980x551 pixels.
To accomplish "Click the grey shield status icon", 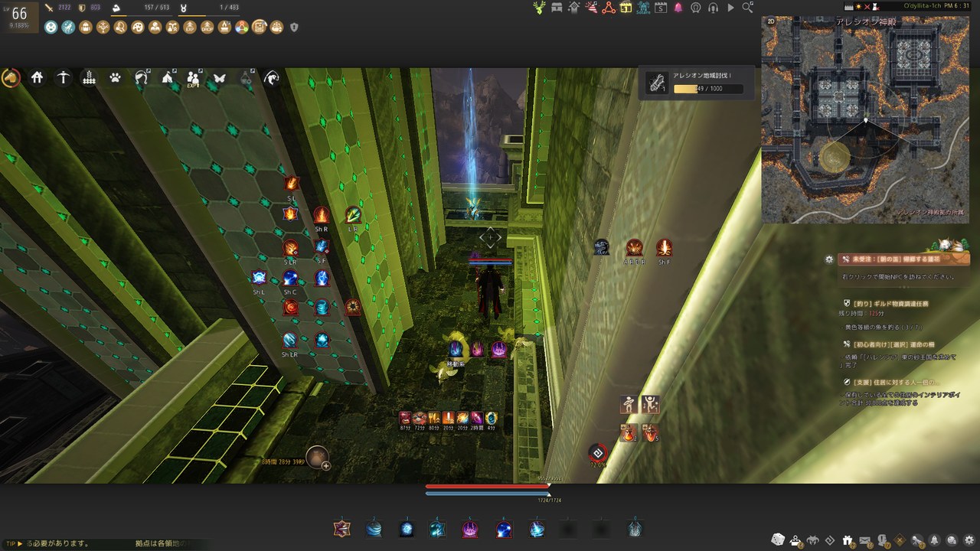I will 294,27.
